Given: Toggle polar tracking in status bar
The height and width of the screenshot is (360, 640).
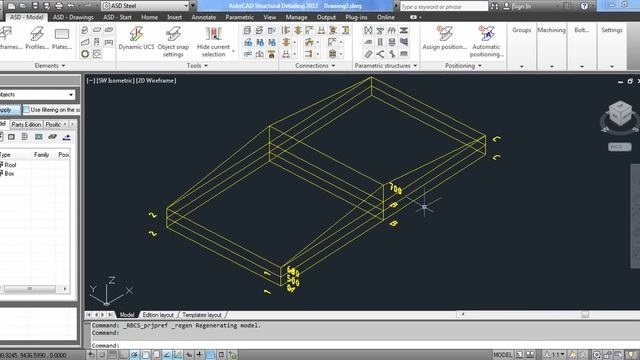Looking at the screenshot, I should 134,355.
